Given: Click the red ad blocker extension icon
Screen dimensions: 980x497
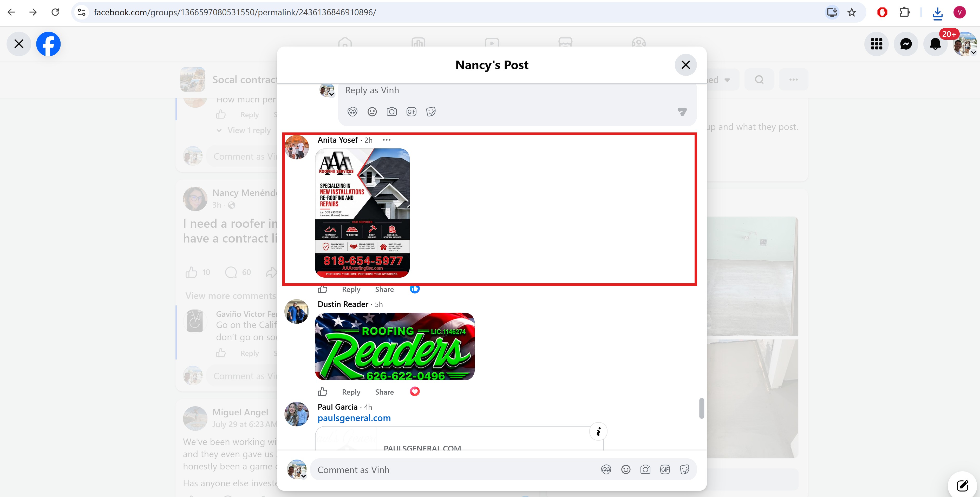Looking at the screenshot, I should pyautogui.click(x=882, y=12).
